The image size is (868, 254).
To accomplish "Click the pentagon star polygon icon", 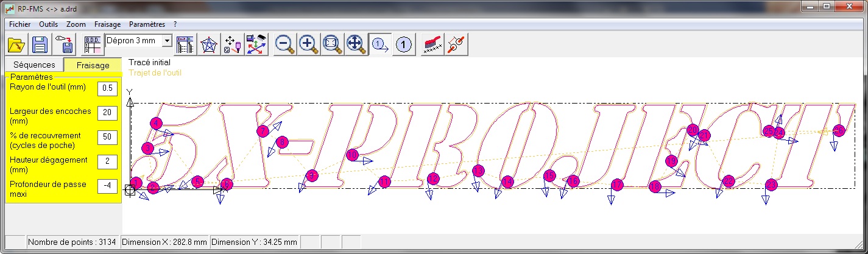I will tap(209, 44).
